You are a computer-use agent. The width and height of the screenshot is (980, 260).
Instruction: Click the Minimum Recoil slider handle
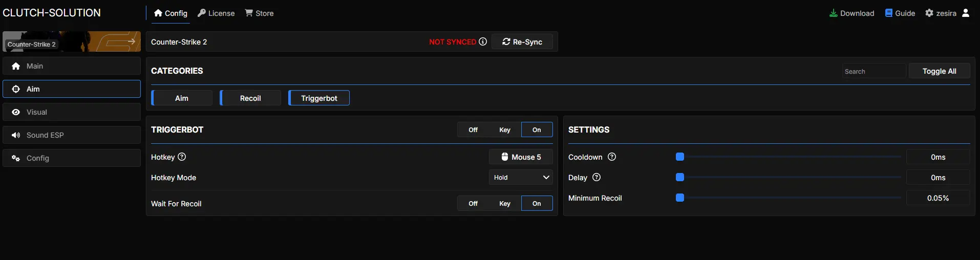tap(680, 198)
